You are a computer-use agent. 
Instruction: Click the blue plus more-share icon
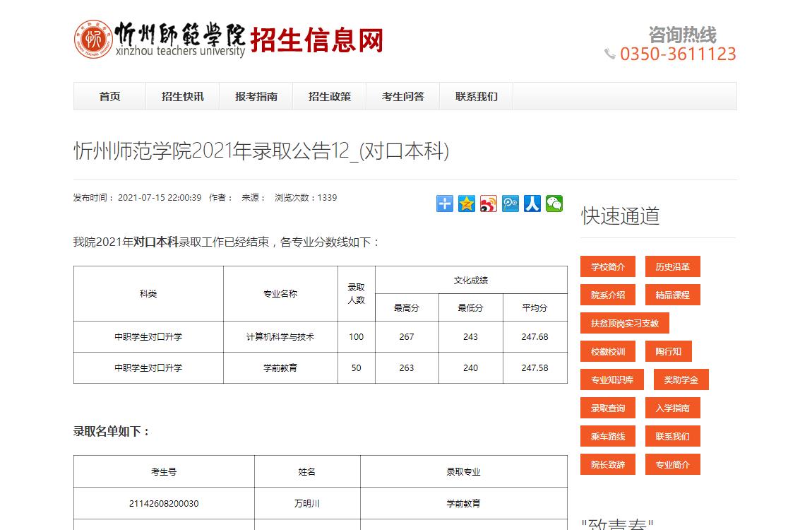pyautogui.click(x=445, y=204)
